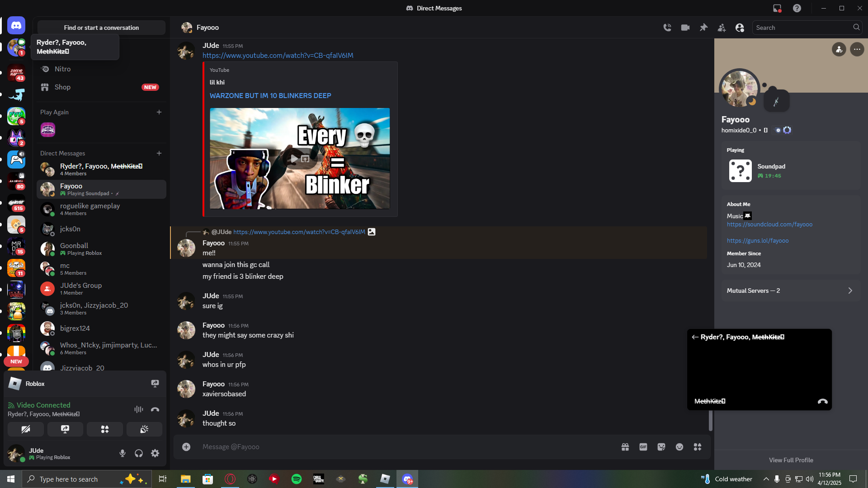Open the bigrex124 direct message
This screenshot has height=488, width=868.
pyautogui.click(x=101, y=328)
